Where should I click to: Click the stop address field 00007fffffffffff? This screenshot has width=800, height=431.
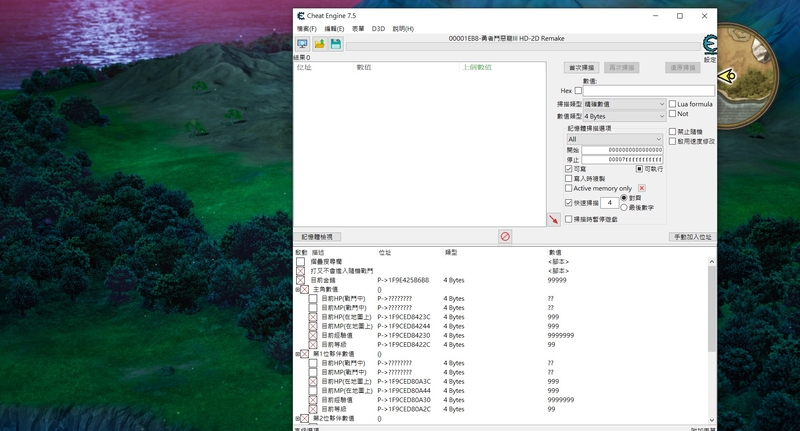tap(622, 160)
